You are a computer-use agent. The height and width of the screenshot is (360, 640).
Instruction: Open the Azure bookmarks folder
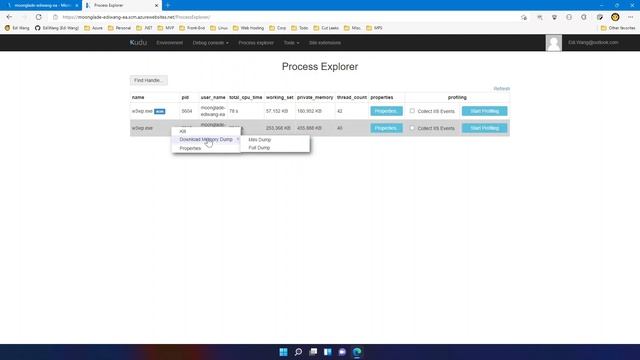coord(93,28)
